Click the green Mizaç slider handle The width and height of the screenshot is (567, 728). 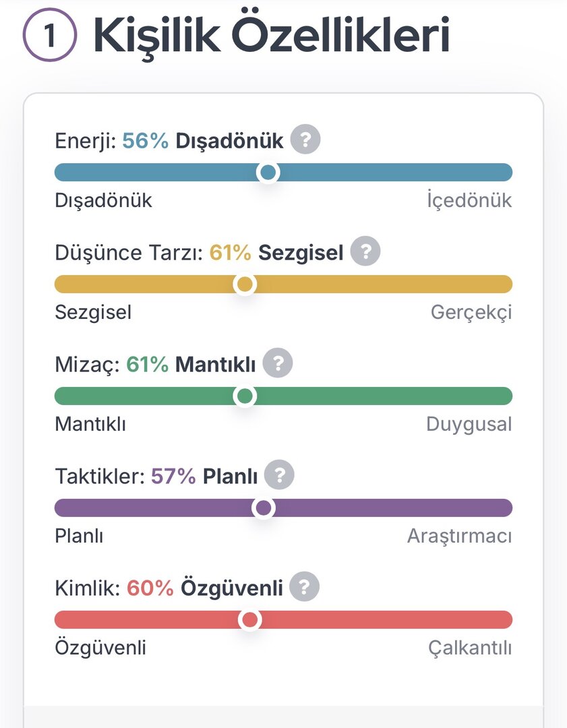point(245,396)
